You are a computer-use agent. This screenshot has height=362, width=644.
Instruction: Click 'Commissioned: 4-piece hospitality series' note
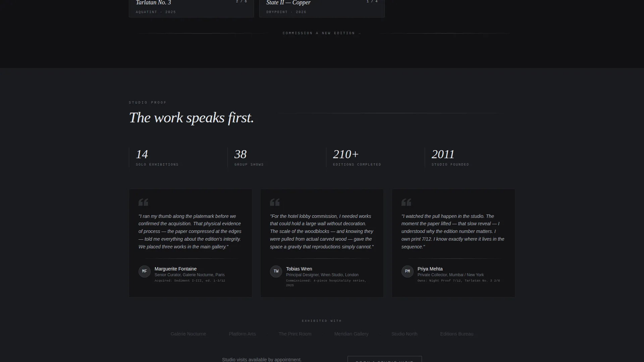pyautogui.click(x=326, y=283)
